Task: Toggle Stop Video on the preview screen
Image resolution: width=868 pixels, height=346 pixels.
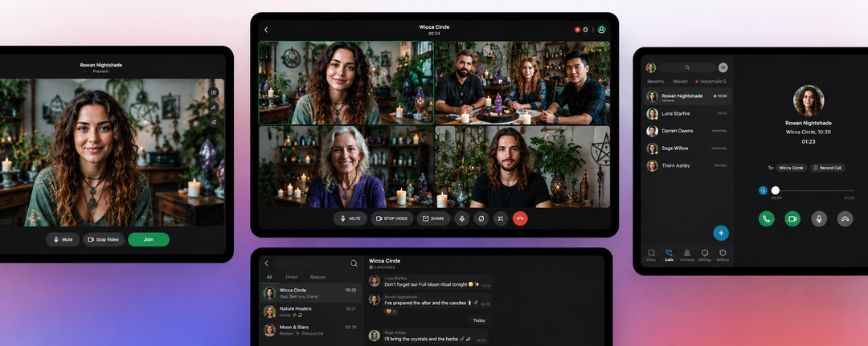Action: 104,239
